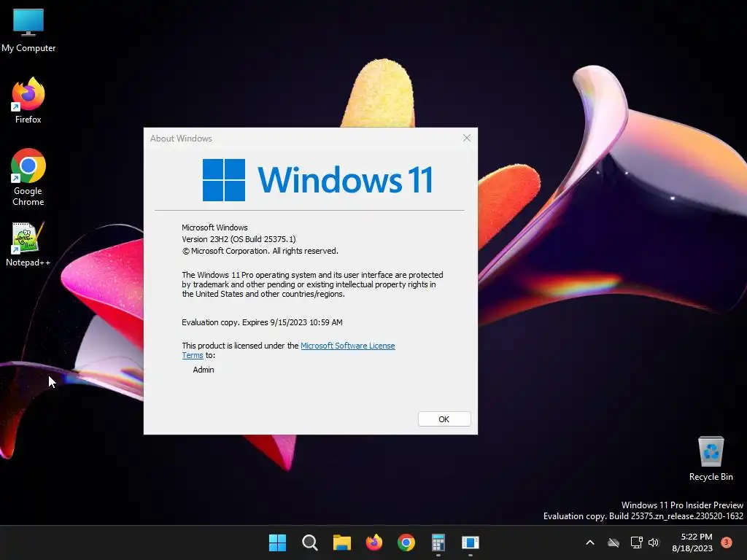Open the notification badge showing 3
747x560 pixels.
tap(727, 542)
